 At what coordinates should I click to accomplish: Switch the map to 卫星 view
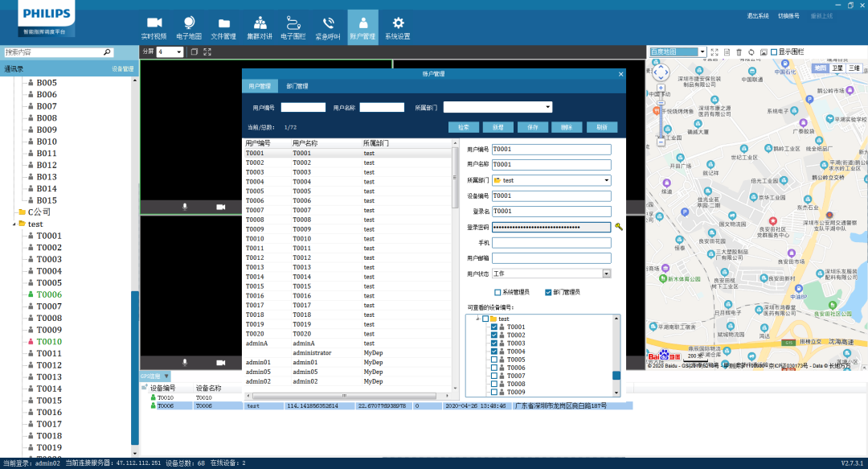coord(837,68)
